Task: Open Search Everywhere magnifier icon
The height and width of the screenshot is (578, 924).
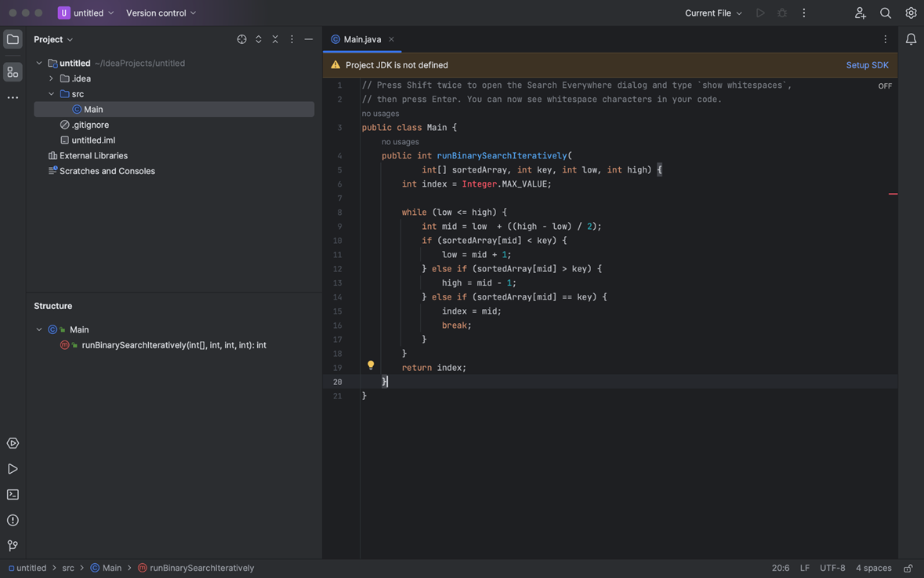Action: [885, 13]
